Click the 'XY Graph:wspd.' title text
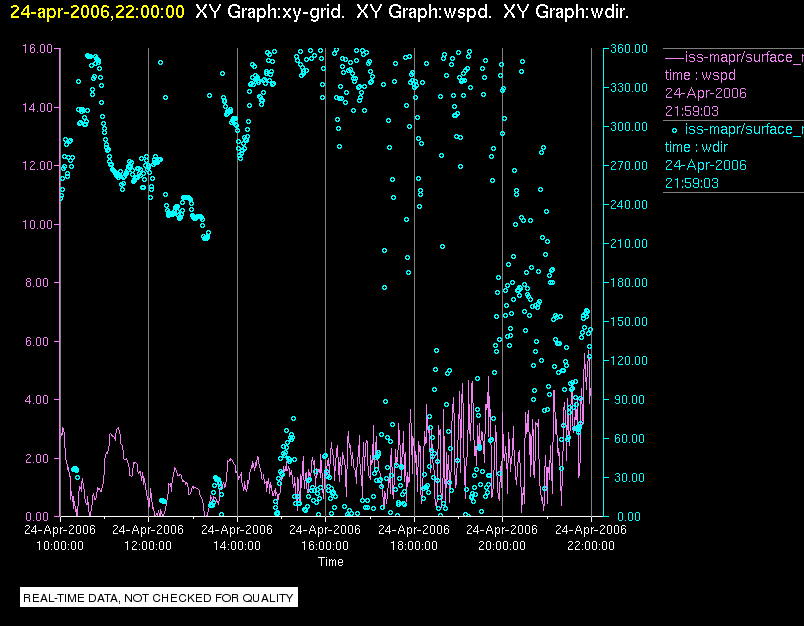804x626 pixels. 424,12
